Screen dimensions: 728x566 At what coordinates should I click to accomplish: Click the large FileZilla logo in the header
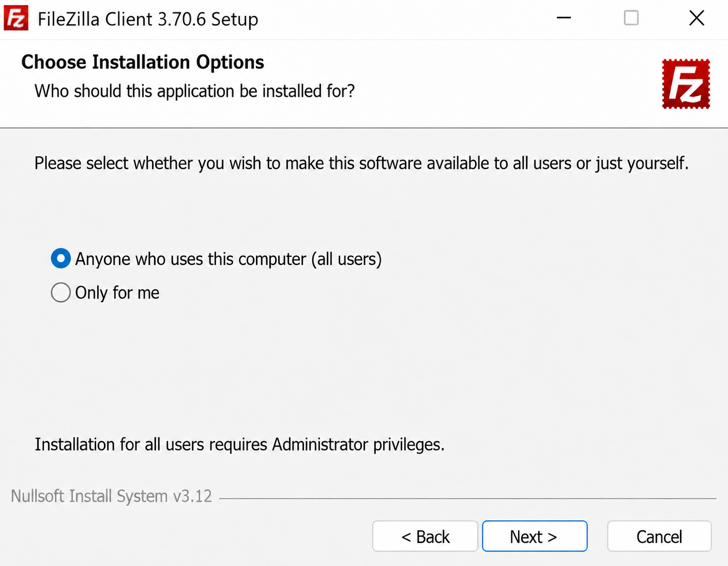point(686,84)
